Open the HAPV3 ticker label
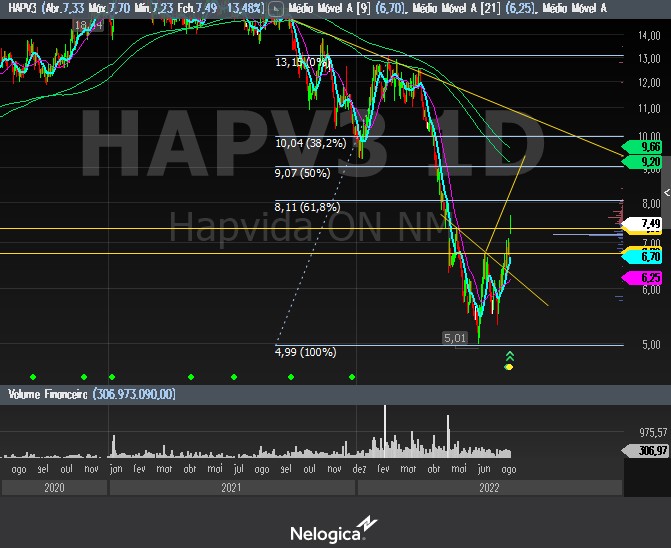Screen dimensions: 671x548 click(x=19, y=8)
